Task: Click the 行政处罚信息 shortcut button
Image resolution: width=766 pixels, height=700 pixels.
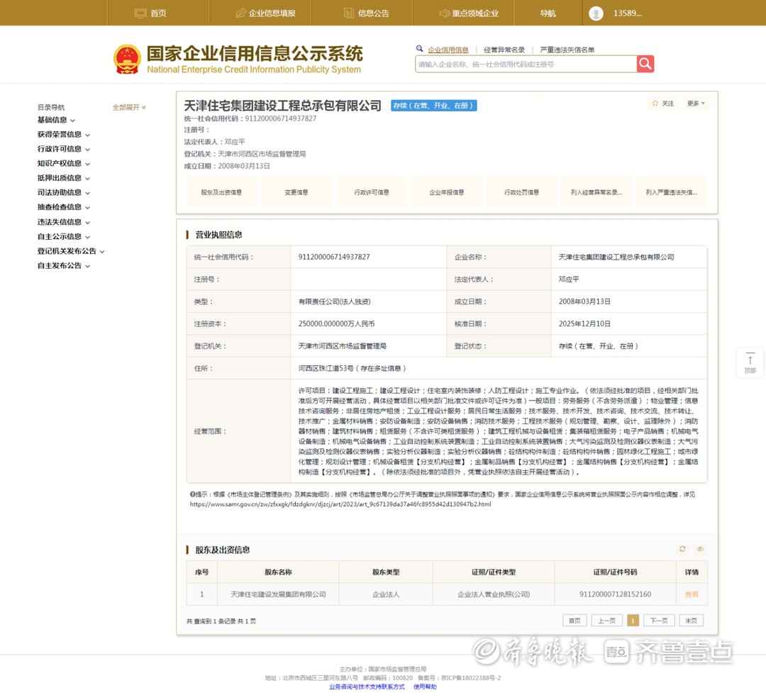Action: click(x=522, y=192)
